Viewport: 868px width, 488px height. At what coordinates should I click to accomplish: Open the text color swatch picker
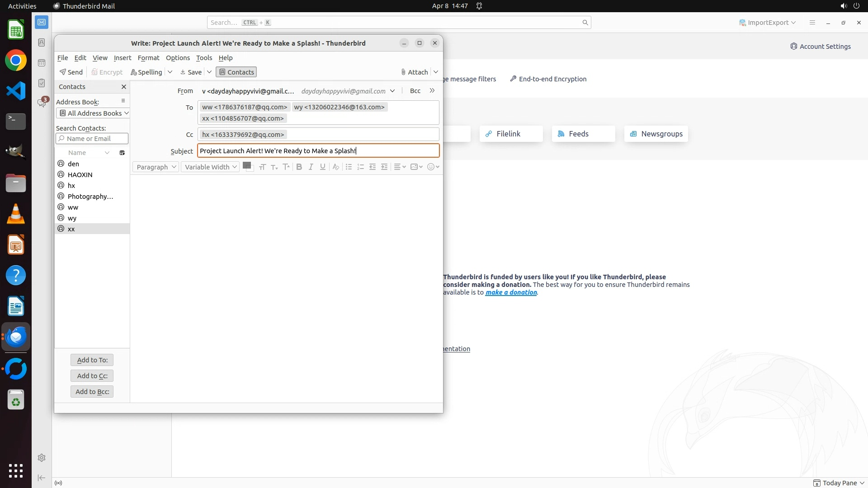click(246, 165)
